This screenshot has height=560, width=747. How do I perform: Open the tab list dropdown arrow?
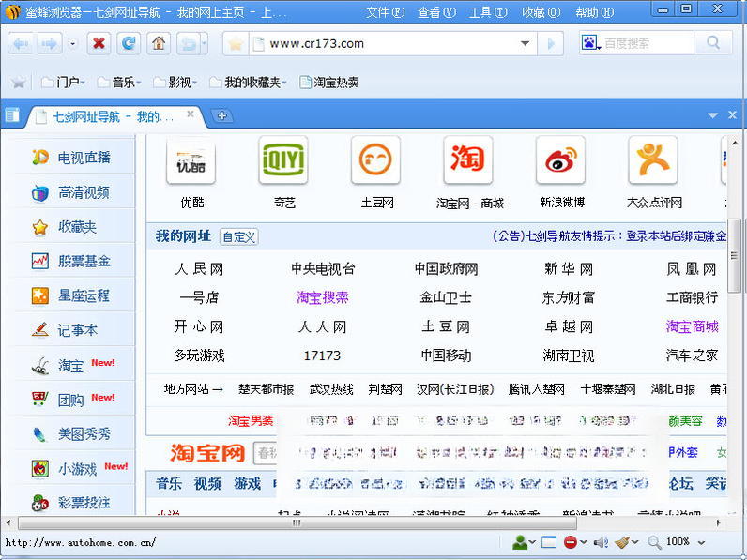tap(713, 115)
